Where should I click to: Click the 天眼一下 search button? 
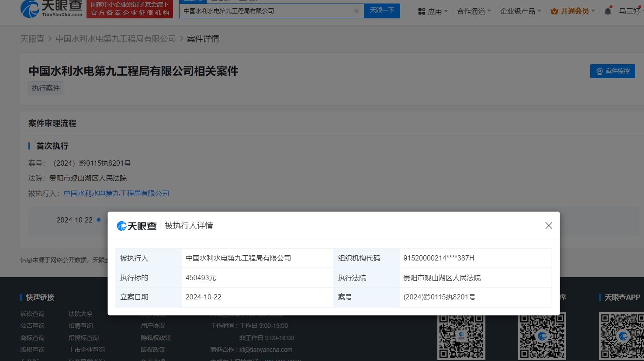382,10
